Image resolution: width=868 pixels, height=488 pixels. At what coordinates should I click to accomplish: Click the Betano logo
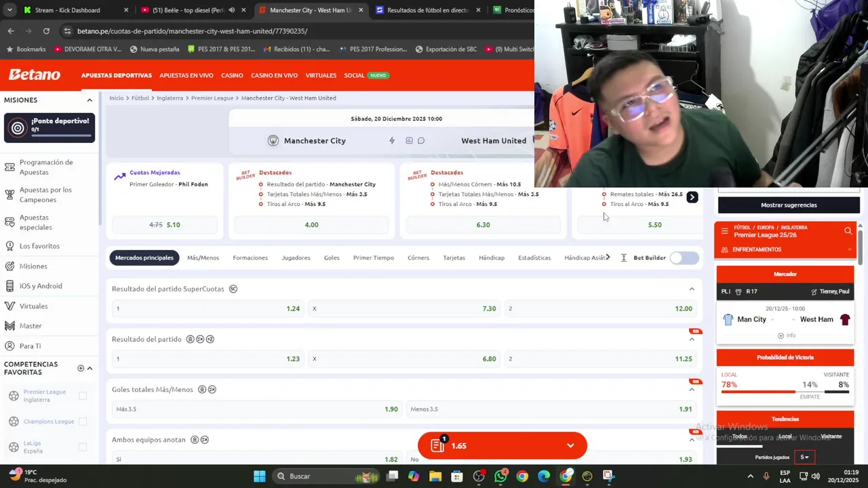[35, 75]
